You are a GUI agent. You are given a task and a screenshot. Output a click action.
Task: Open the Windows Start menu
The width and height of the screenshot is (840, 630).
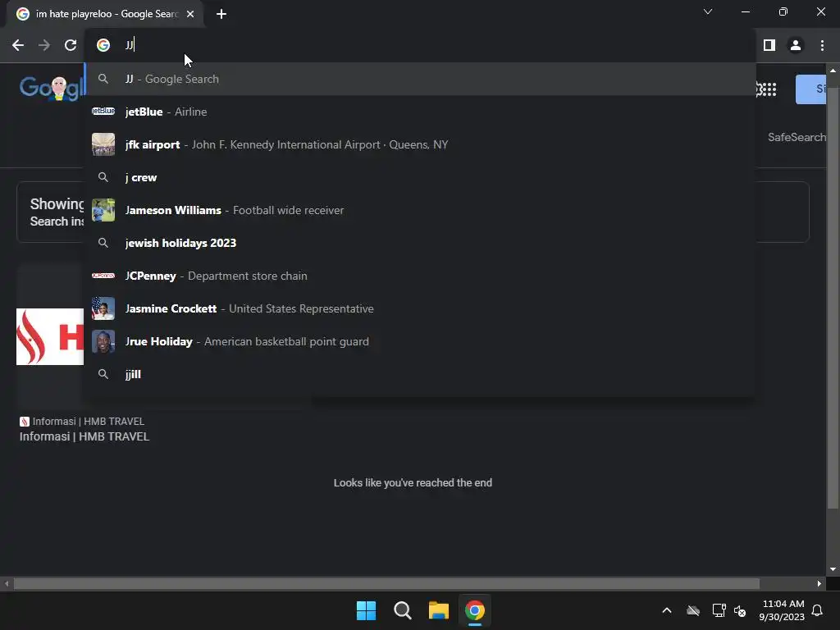[367, 610]
